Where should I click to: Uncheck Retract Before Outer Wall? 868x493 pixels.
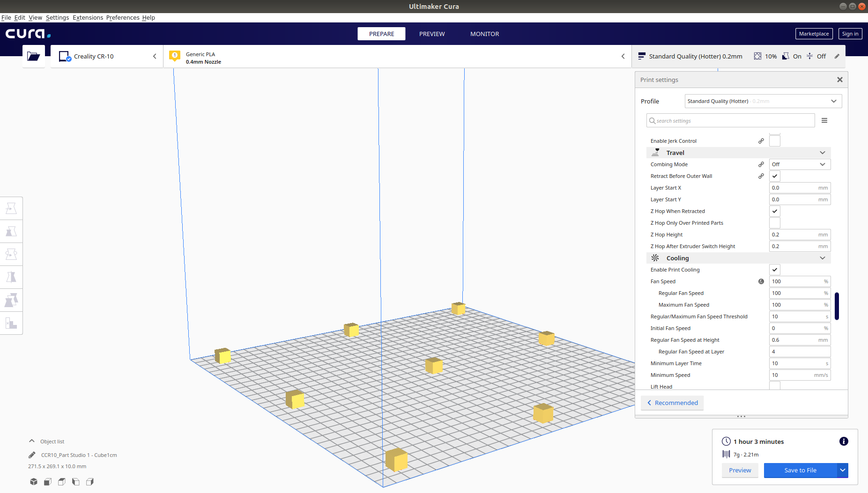coord(775,176)
